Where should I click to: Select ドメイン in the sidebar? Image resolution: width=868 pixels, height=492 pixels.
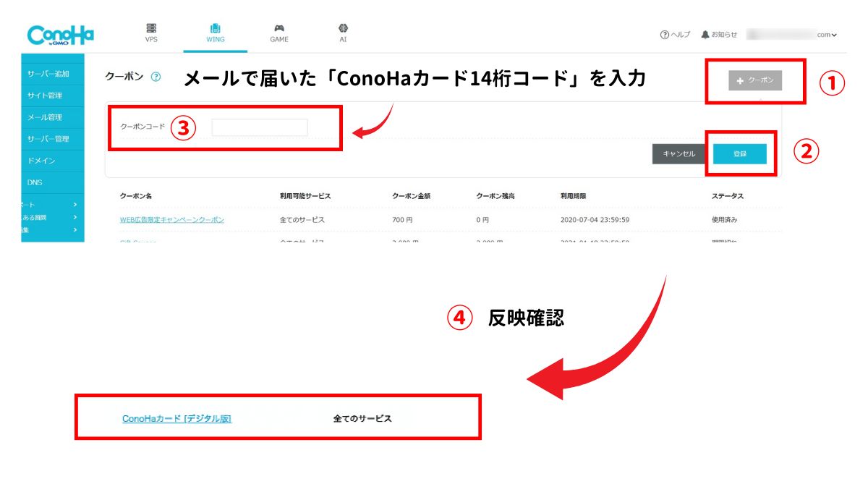tap(53, 161)
